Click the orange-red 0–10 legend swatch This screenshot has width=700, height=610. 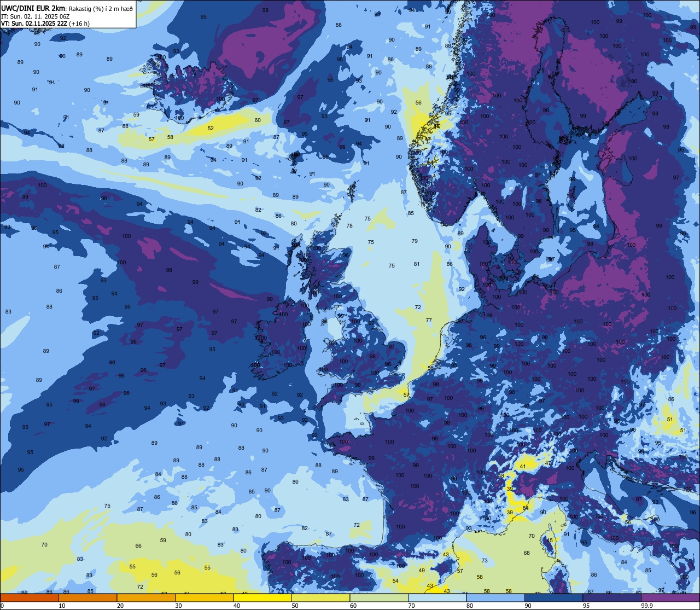click(x=30, y=598)
